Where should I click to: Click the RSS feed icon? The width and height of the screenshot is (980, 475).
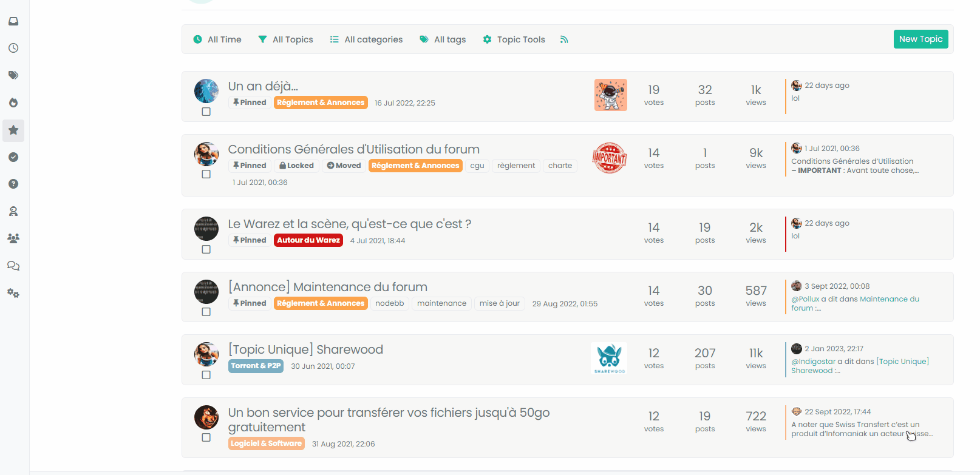pos(564,39)
